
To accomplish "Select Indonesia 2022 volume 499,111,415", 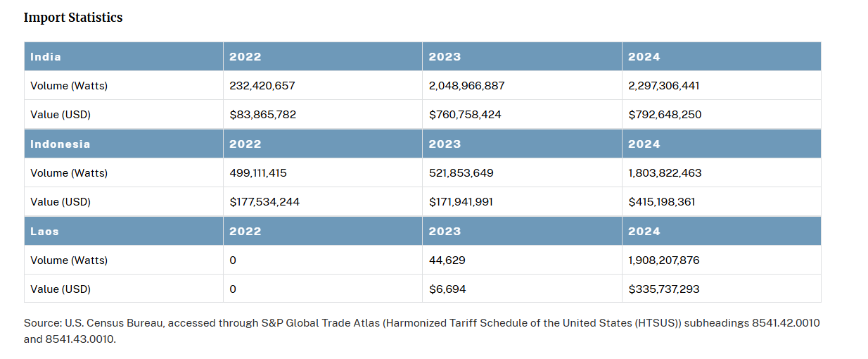I will [x=258, y=172].
